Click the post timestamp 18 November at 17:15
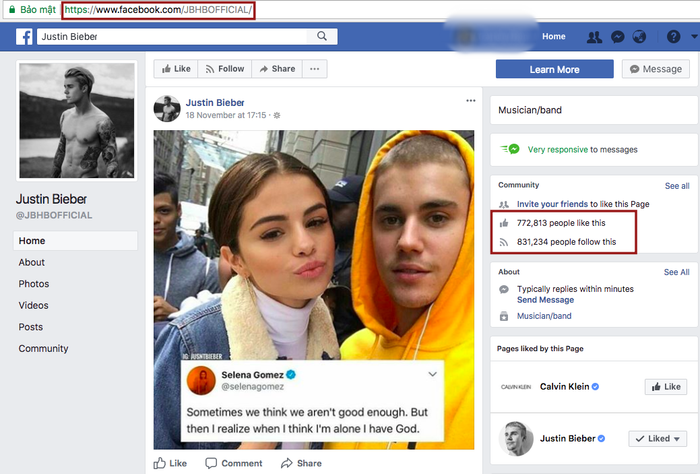700x474 pixels. pos(225,115)
